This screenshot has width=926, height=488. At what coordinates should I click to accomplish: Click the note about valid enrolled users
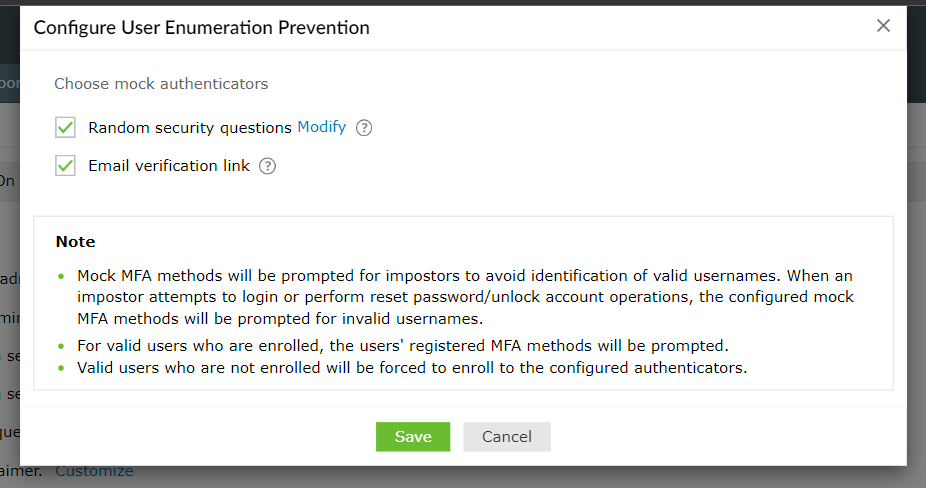[403, 346]
